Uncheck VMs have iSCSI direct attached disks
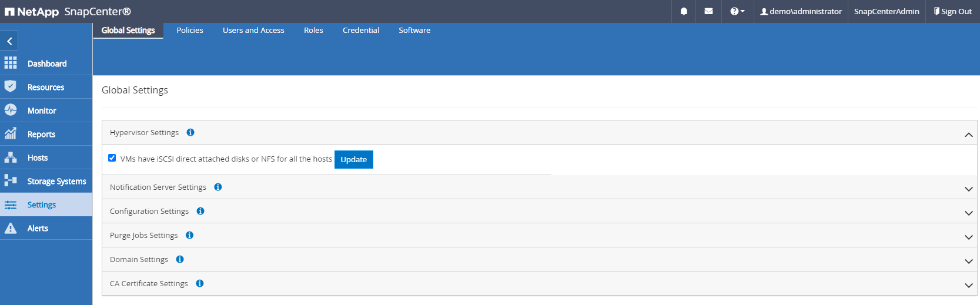 (x=112, y=158)
